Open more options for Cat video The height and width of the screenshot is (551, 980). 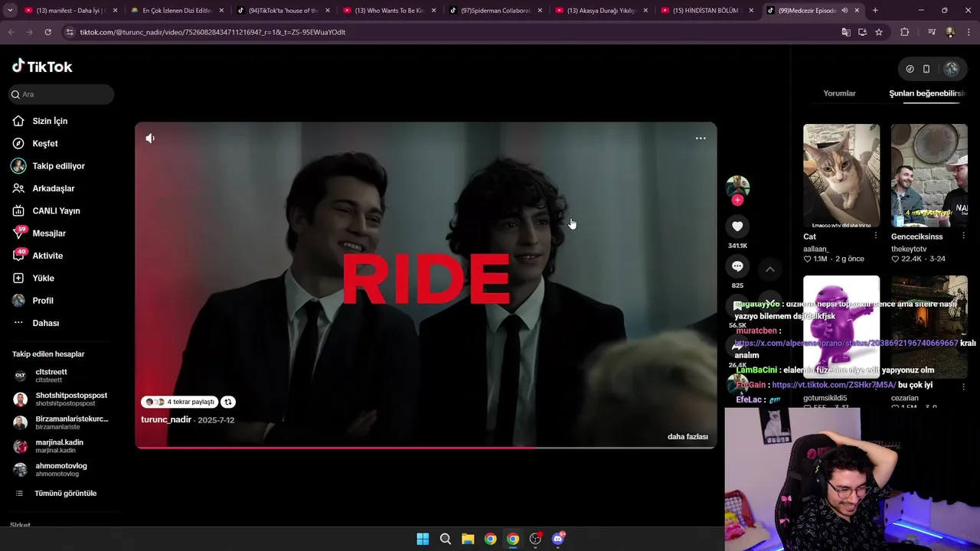(x=876, y=236)
